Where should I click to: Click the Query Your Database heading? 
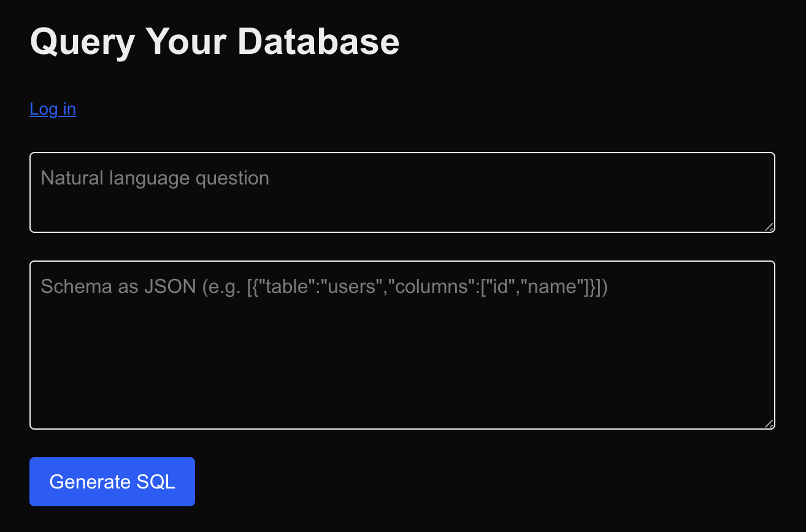[x=215, y=42]
